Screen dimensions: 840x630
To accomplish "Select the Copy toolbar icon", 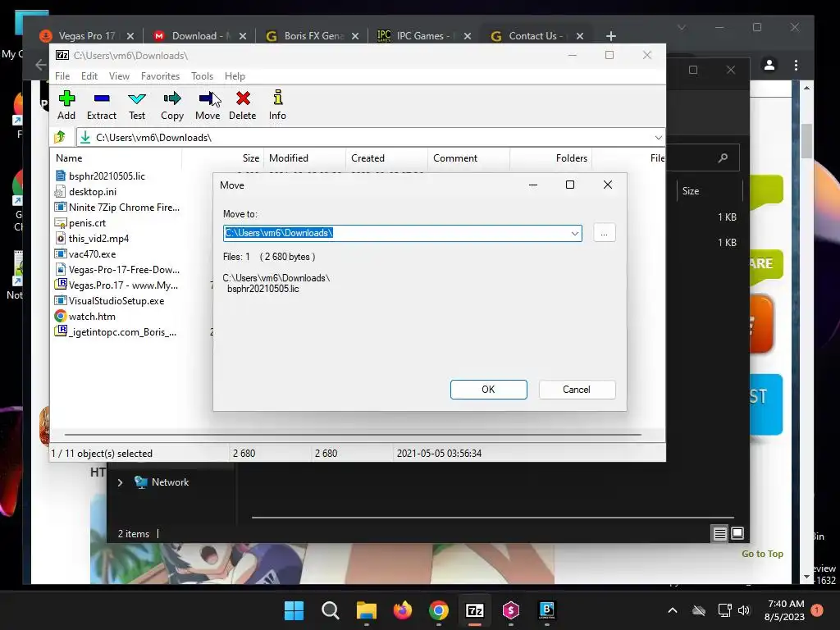I will pos(172,106).
